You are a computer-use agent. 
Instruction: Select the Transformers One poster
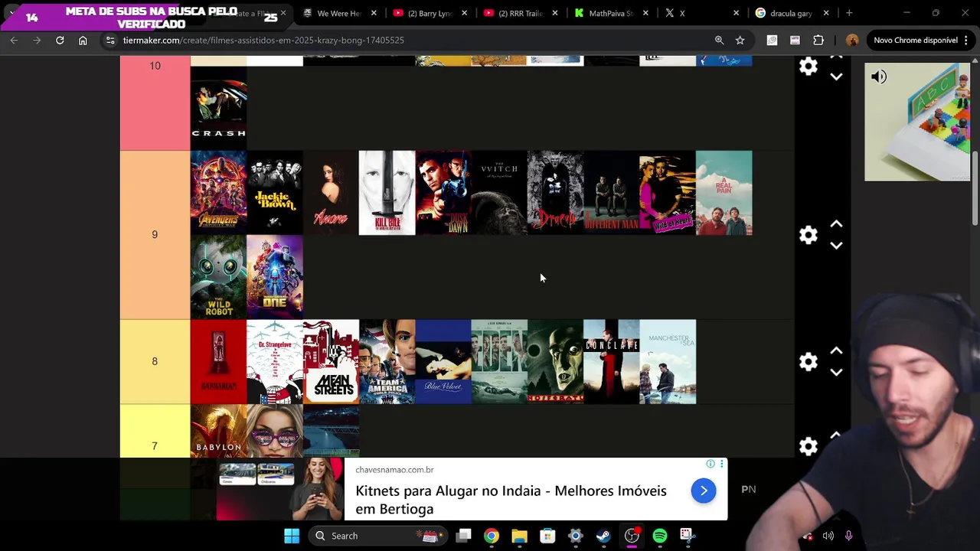(275, 277)
